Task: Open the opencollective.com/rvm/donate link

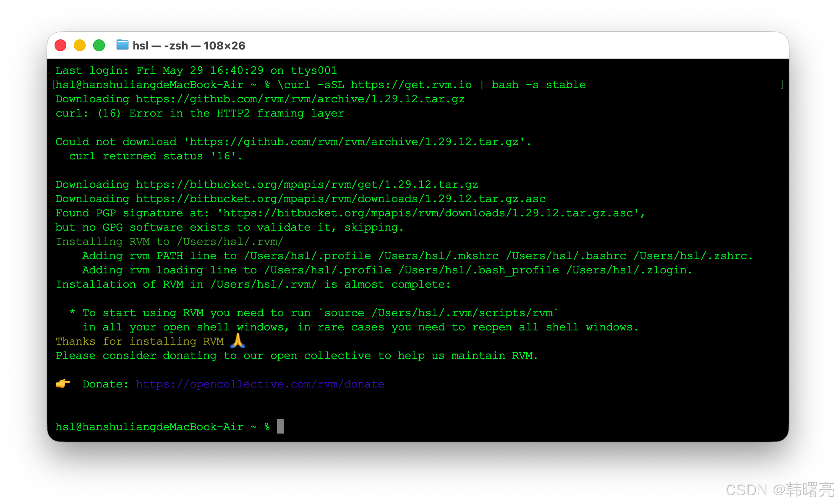Action: (260, 384)
